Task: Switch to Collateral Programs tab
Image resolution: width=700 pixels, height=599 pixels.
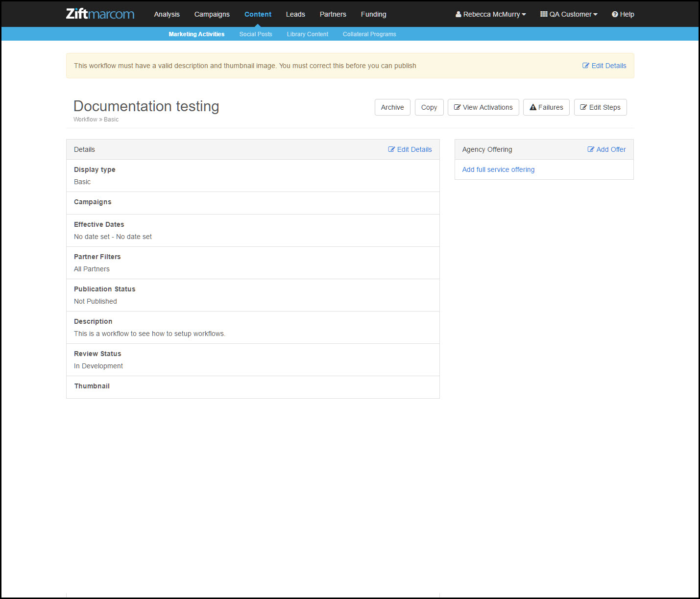Action: 369,34
